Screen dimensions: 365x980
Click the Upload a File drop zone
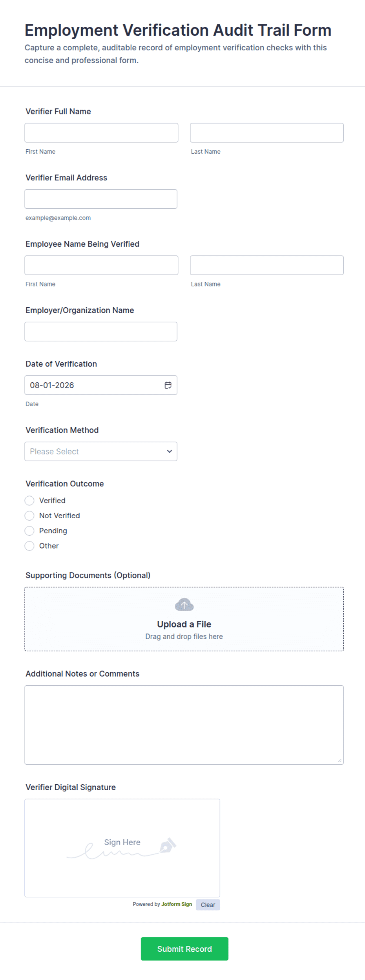[x=184, y=619]
